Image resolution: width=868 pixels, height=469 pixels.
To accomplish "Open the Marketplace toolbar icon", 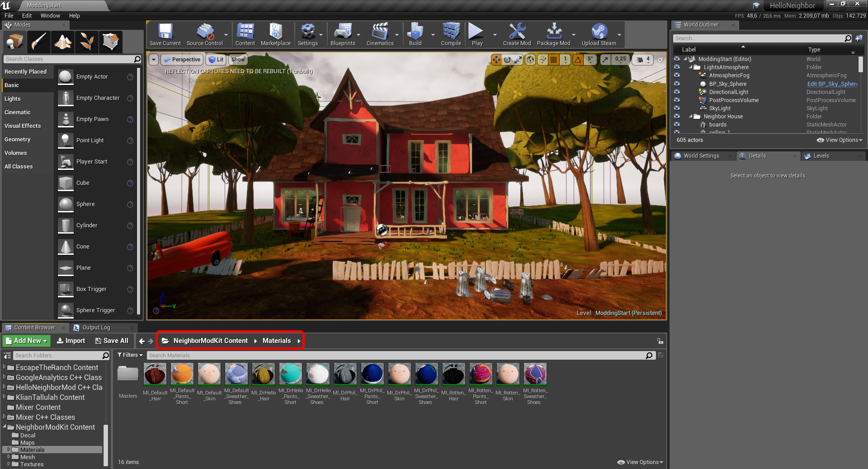I will tap(275, 34).
